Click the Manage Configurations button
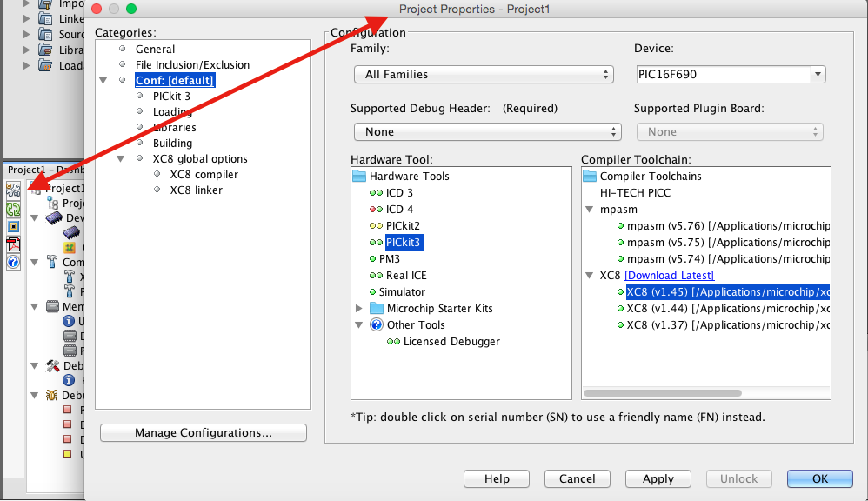 (203, 433)
